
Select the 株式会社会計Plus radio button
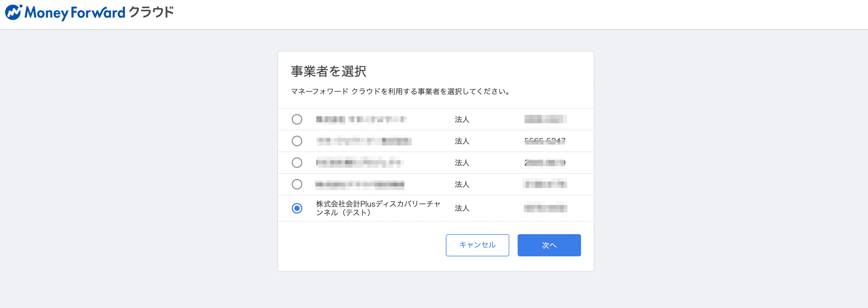point(297,208)
